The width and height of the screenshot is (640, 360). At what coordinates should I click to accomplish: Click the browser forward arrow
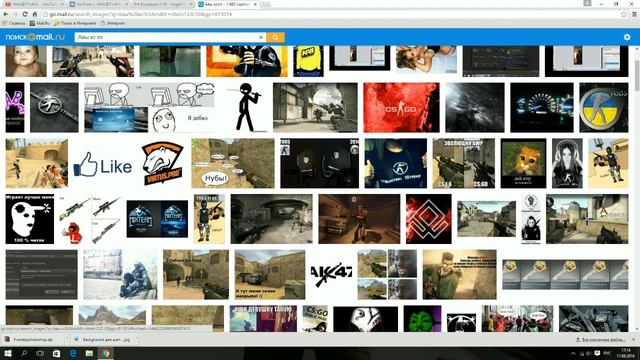tap(16, 14)
